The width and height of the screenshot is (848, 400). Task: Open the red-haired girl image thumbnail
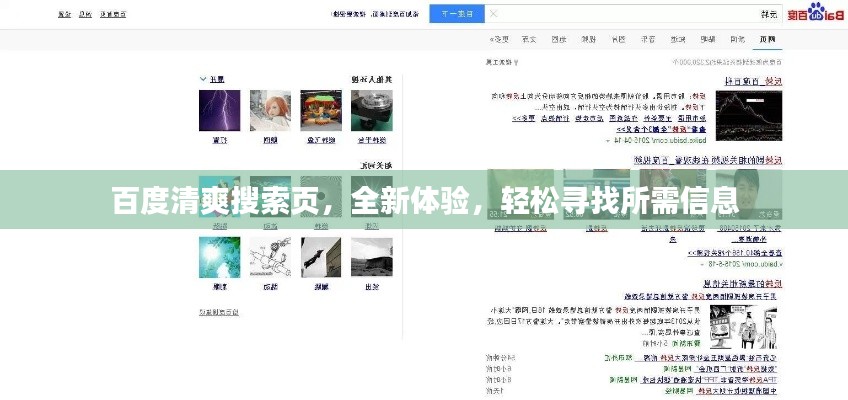pyautogui.click(x=270, y=110)
